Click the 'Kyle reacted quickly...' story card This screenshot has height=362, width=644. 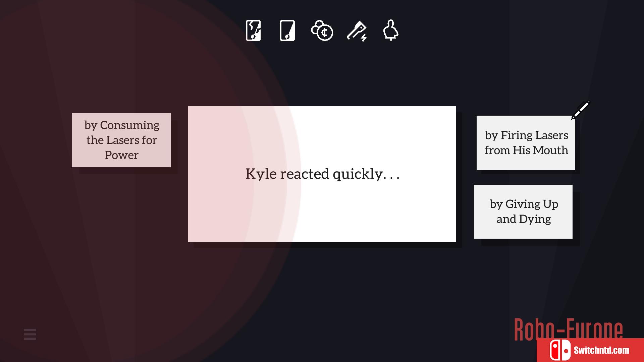click(x=322, y=174)
